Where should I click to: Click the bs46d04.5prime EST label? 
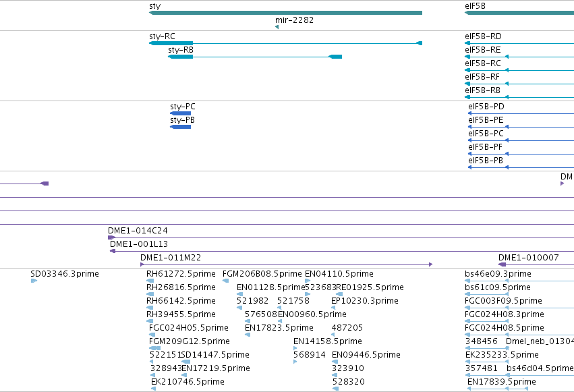[x=540, y=368]
